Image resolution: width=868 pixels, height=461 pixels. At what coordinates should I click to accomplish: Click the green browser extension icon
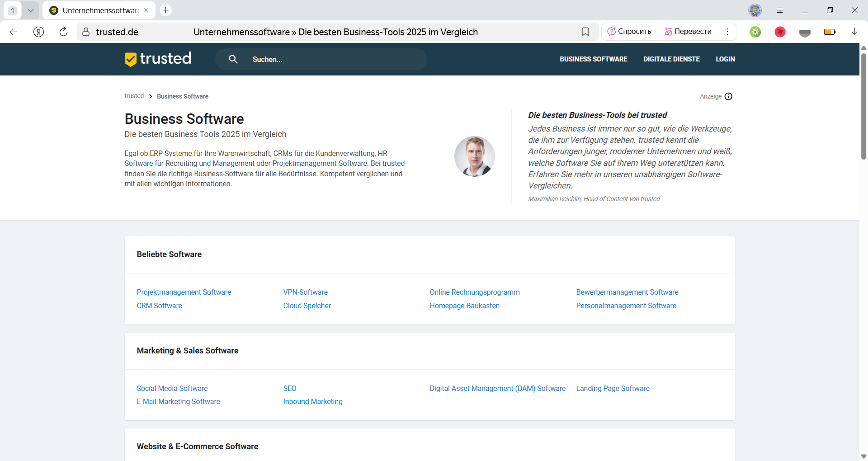[x=755, y=32]
